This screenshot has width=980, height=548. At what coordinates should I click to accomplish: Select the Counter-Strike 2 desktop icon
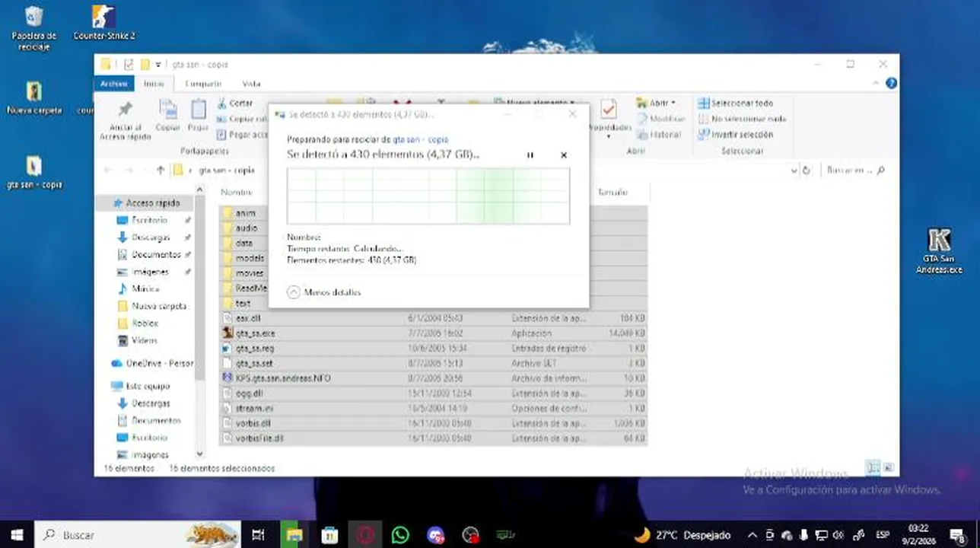pos(104,23)
